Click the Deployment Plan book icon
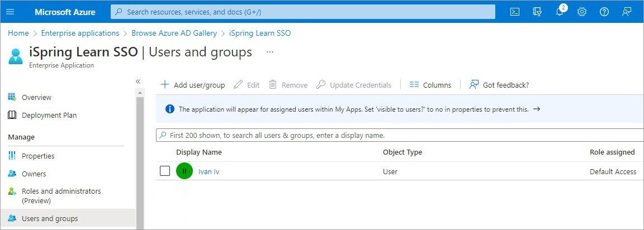This screenshot has height=230, width=644. (x=12, y=115)
